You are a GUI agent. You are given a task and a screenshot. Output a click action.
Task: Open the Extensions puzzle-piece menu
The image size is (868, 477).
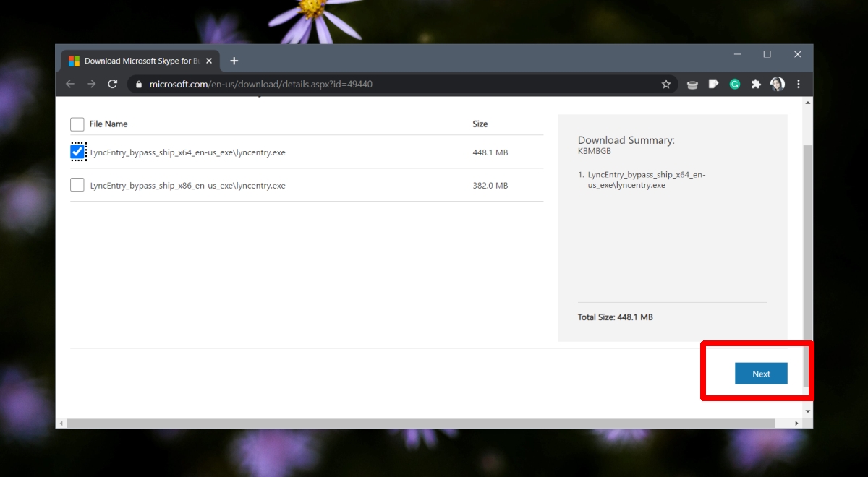click(x=756, y=84)
